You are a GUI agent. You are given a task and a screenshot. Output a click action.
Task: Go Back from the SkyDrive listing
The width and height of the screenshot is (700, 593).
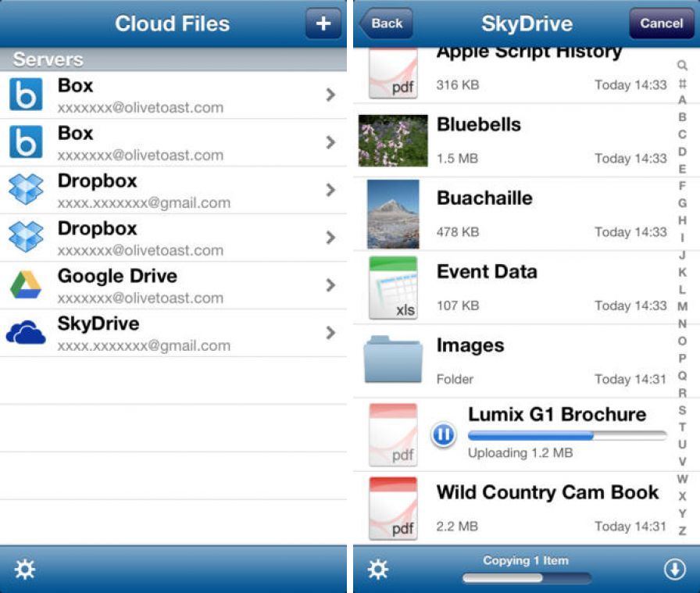pyautogui.click(x=384, y=23)
